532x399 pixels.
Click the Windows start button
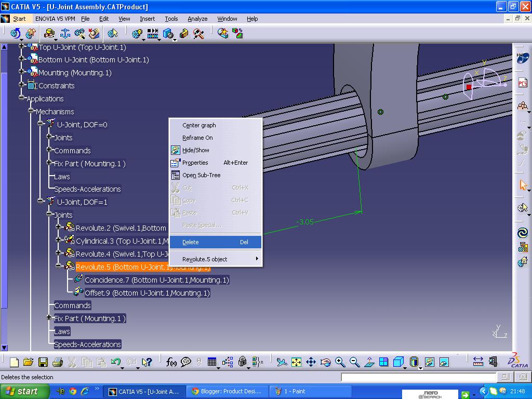[x=24, y=391]
